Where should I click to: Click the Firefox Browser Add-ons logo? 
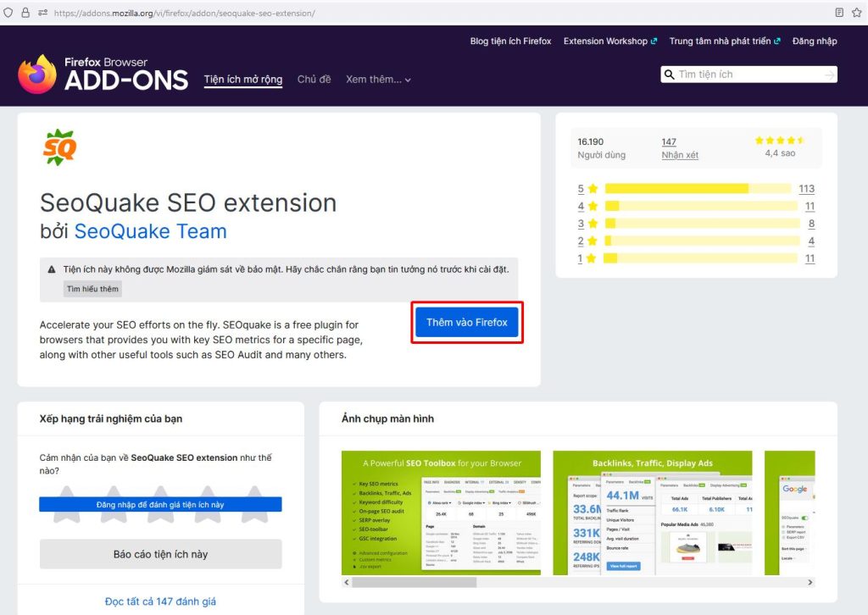coord(103,74)
